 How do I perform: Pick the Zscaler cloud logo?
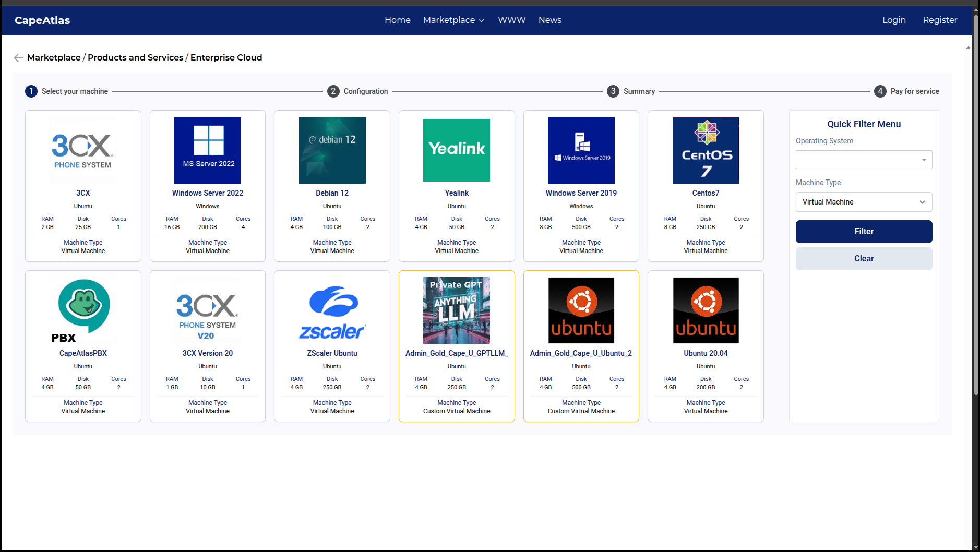(x=332, y=310)
